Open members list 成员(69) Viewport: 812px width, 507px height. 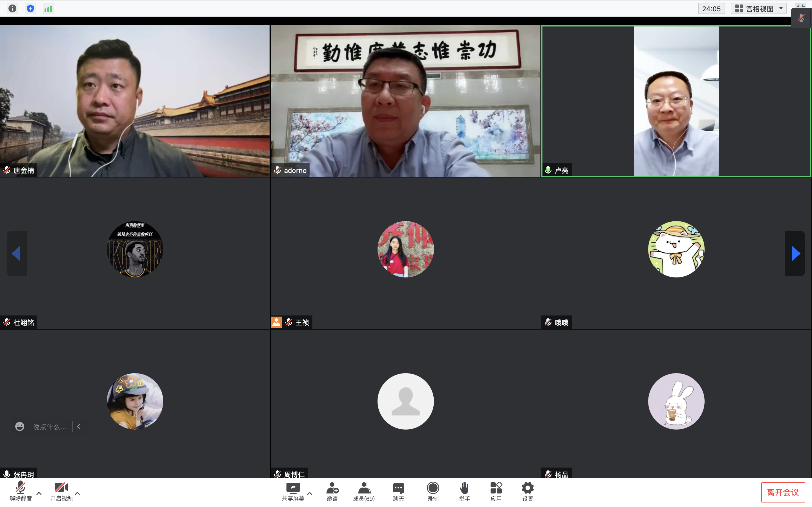coord(364,492)
